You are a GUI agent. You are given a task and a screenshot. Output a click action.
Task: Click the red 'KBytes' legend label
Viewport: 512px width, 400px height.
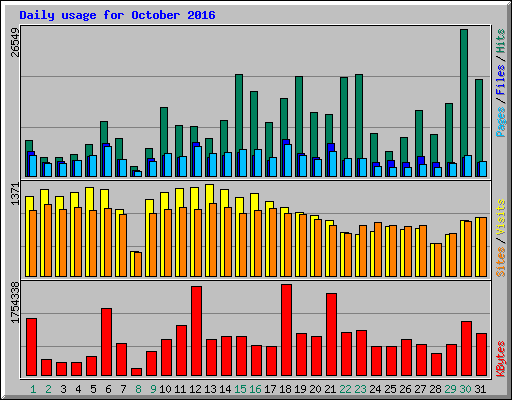pos(501,359)
